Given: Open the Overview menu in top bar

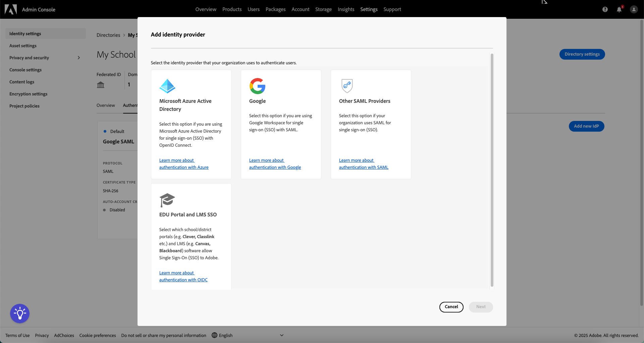Looking at the screenshot, I should (206, 9).
